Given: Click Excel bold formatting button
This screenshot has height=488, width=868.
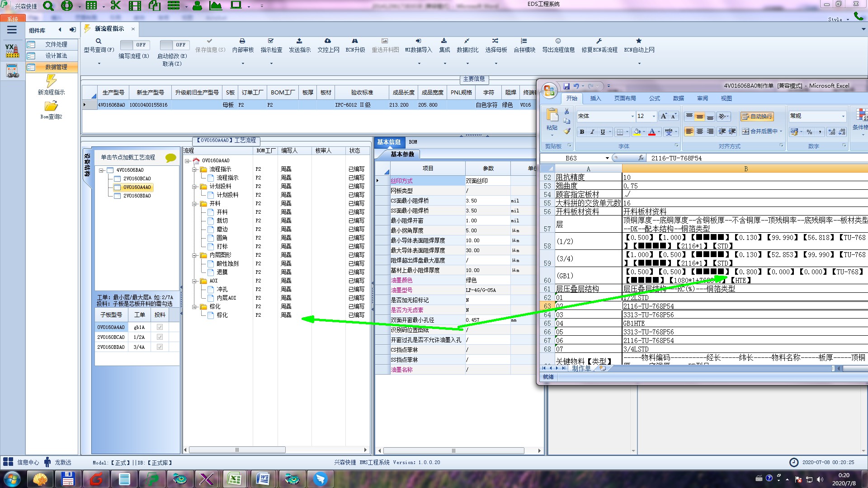Looking at the screenshot, I should tap(582, 132).
